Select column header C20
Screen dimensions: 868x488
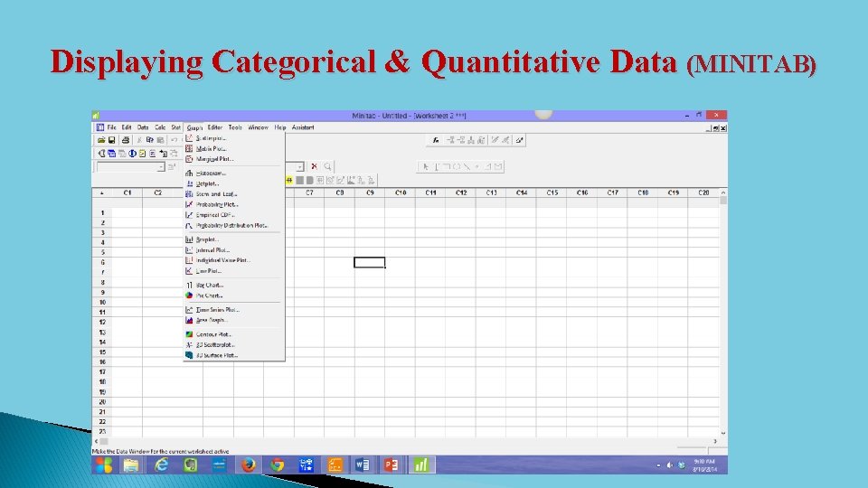click(x=703, y=192)
